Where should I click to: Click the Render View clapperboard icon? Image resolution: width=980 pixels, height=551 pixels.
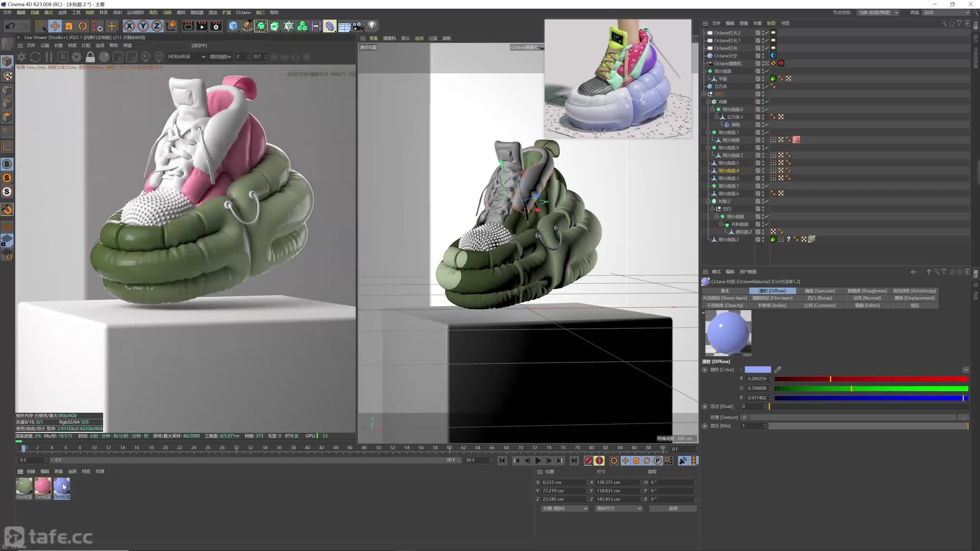click(188, 26)
